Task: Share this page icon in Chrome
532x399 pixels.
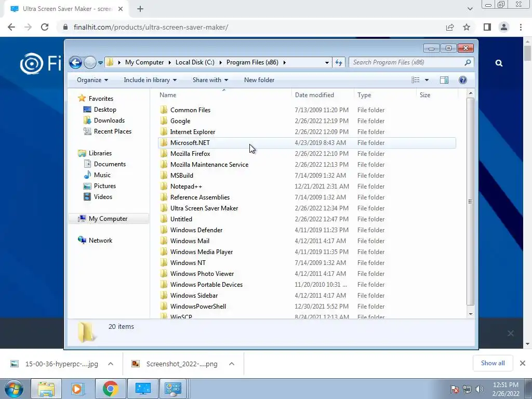Action: (x=450, y=27)
